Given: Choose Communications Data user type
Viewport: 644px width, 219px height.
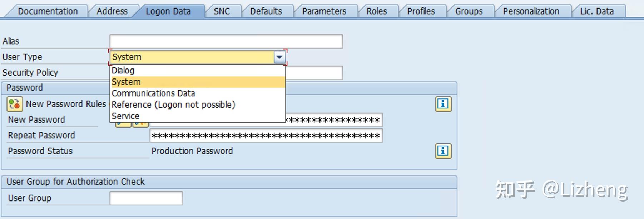Looking at the screenshot, I should [153, 93].
